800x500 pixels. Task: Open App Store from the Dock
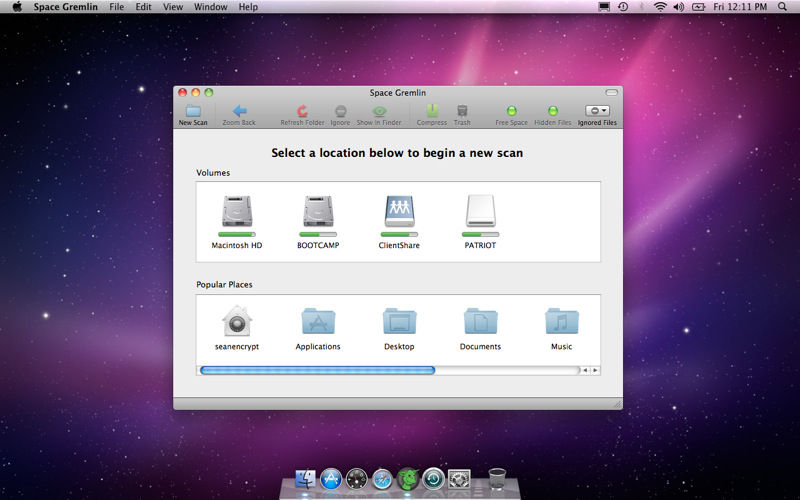tap(331, 479)
